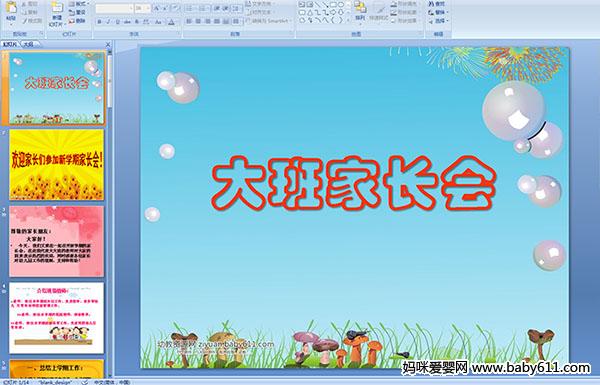Viewport: 600px width, 385px height.
Task: Select slide 1 thumbnail 大班家长会
Action: pos(57,88)
